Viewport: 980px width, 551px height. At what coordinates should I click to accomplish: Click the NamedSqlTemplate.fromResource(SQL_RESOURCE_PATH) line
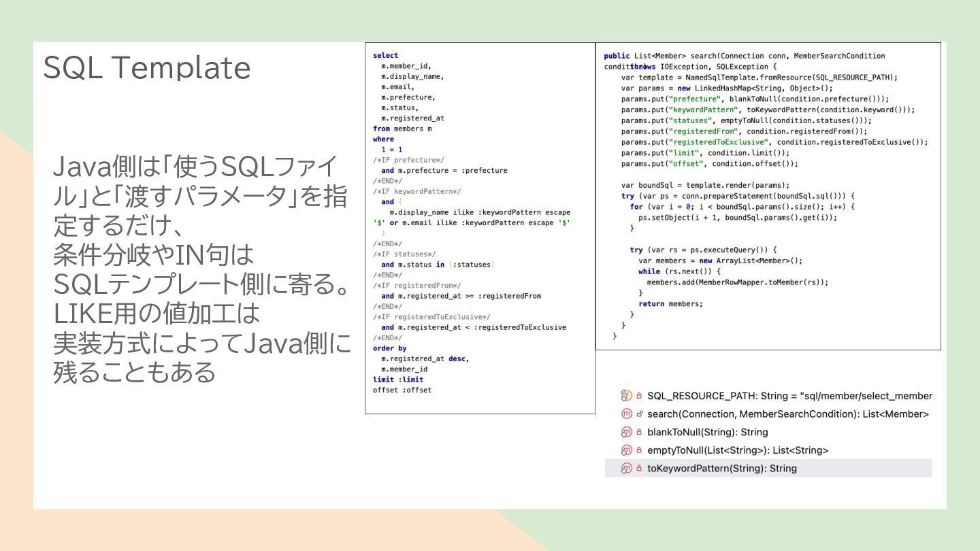pyautogui.click(x=759, y=78)
